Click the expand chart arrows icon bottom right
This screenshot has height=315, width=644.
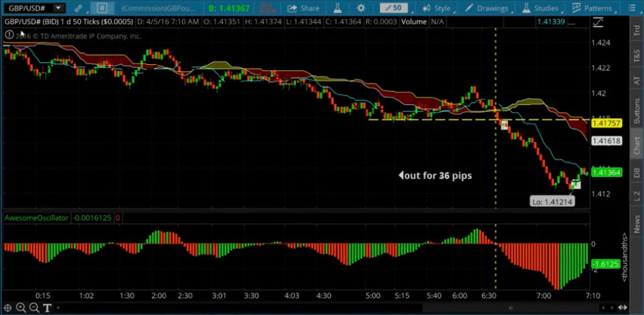(622, 308)
